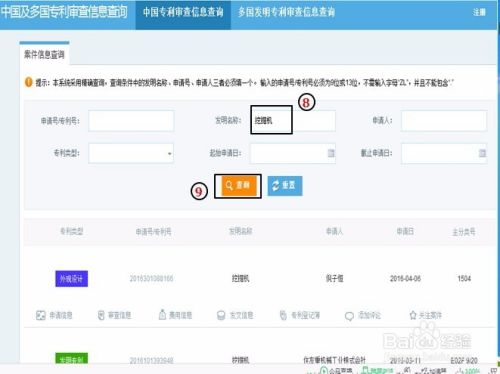500x374 pixels.
Task: Click the classification value E02F 9/20
Action: (x=464, y=361)
